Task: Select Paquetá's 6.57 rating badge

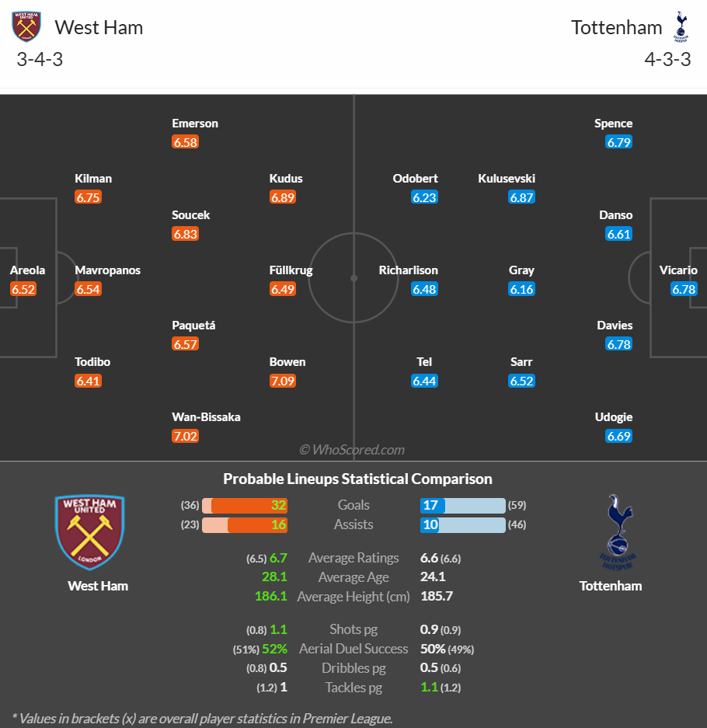Action: click(x=185, y=344)
